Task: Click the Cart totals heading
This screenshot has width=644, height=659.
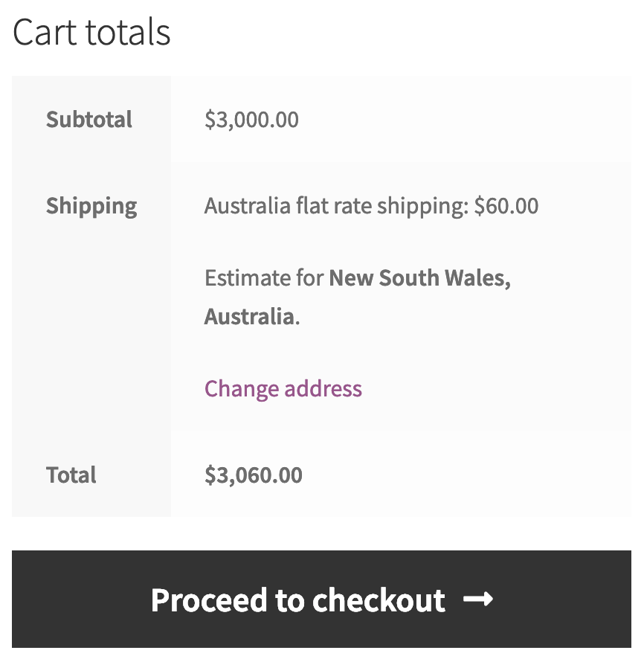Action: tap(91, 33)
